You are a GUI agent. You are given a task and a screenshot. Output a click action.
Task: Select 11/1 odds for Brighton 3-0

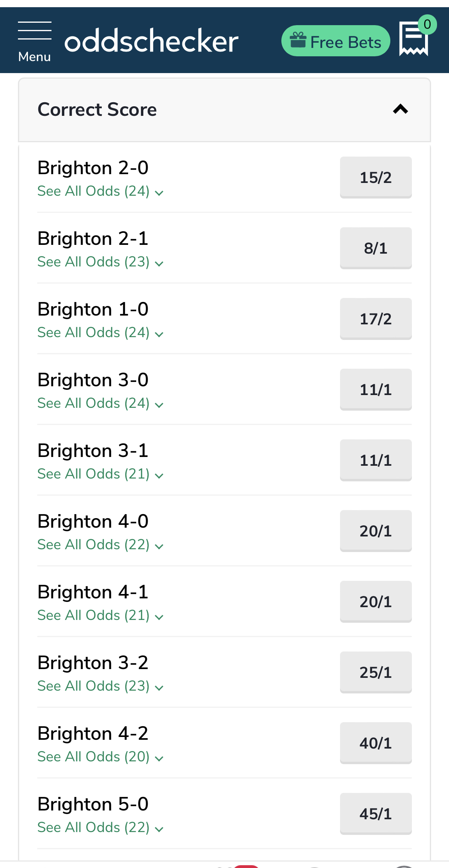pyautogui.click(x=376, y=389)
